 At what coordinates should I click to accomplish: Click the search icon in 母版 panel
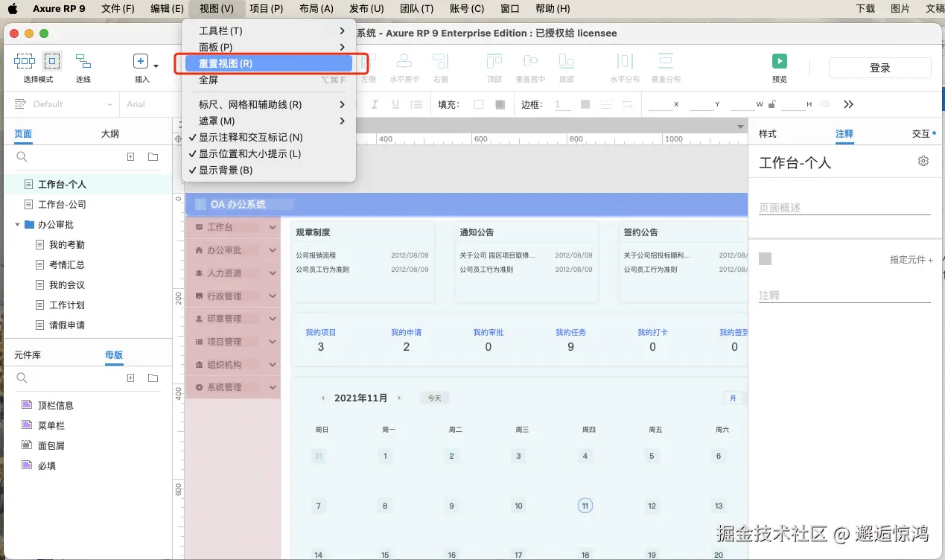pos(22,378)
